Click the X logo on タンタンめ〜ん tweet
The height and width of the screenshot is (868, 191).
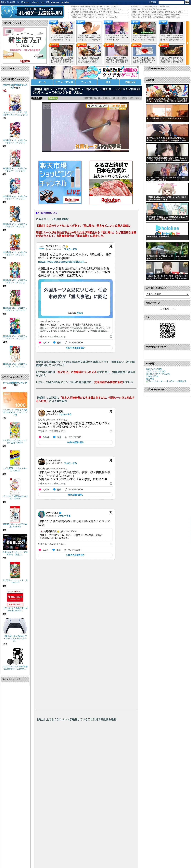[x=111, y=460]
